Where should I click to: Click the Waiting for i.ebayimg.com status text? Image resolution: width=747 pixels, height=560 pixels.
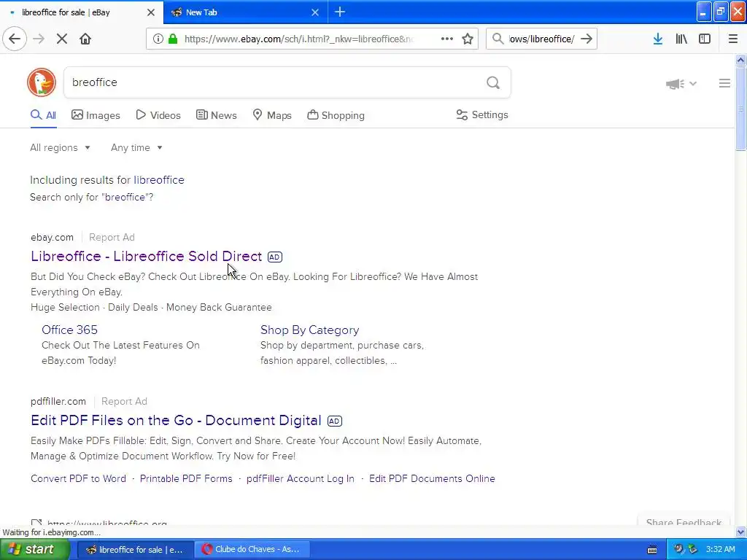tap(52, 532)
